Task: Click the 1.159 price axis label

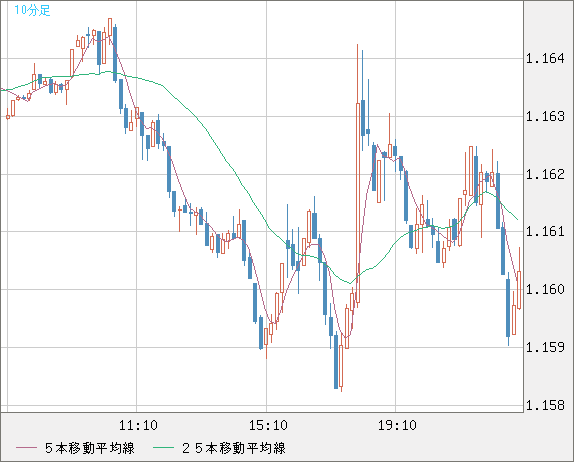Action: (545, 347)
